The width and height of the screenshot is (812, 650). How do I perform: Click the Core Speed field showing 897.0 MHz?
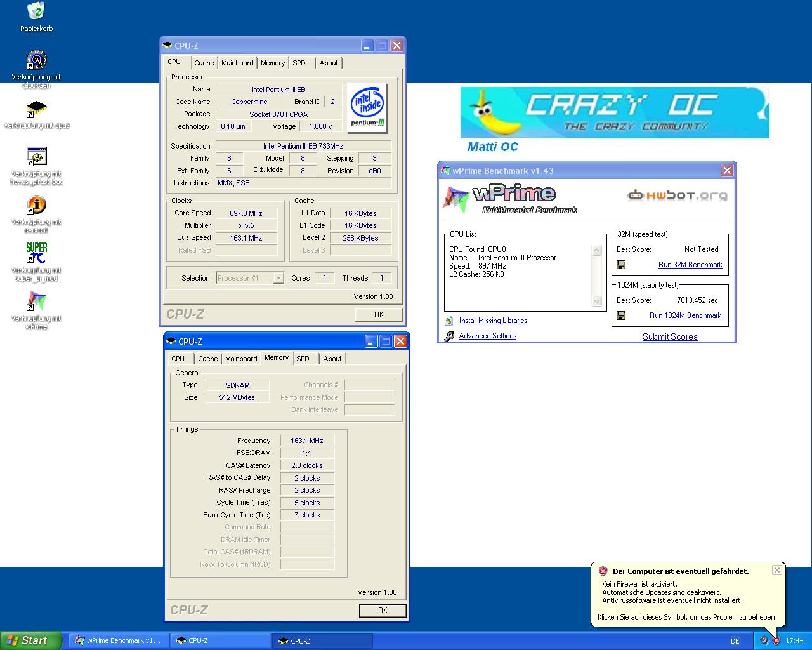(x=246, y=213)
